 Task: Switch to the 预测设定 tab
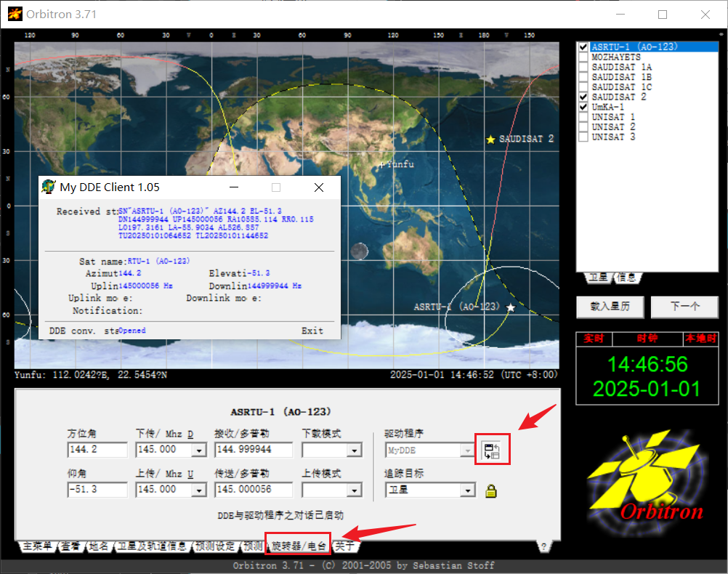215,546
